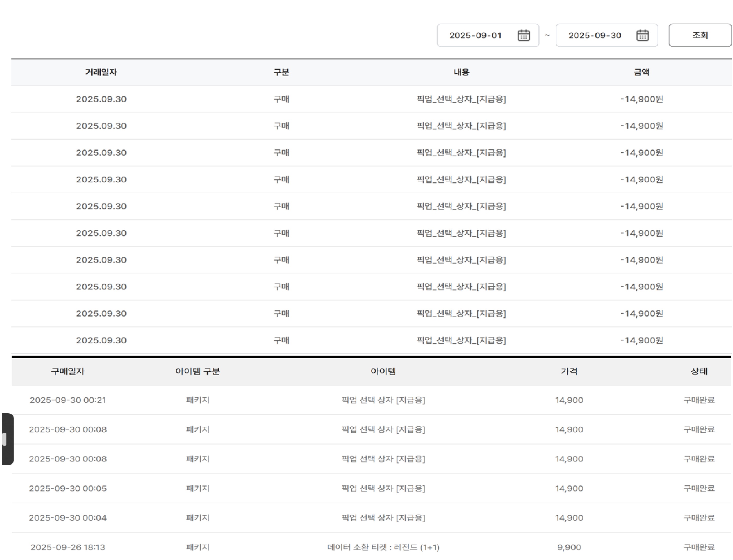
Task: Select the purchase dated 2025-09-30 00:21
Action: [68, 400]
